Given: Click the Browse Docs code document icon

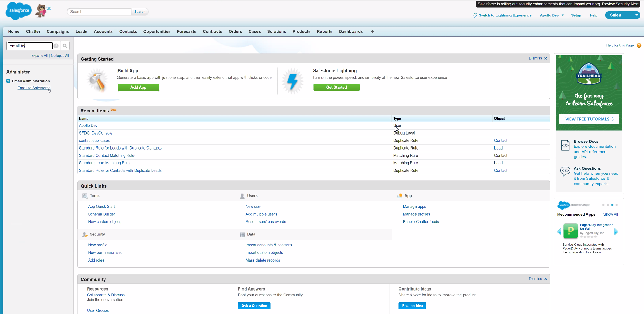Looking at the screenshot, I should 565,145.
